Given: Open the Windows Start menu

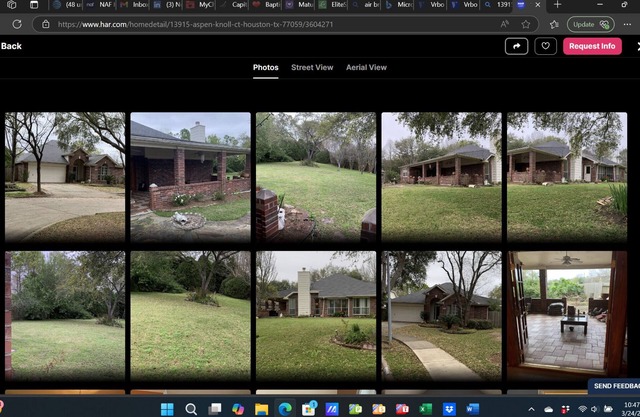Looking at the screenshot, I should point(167,409).
